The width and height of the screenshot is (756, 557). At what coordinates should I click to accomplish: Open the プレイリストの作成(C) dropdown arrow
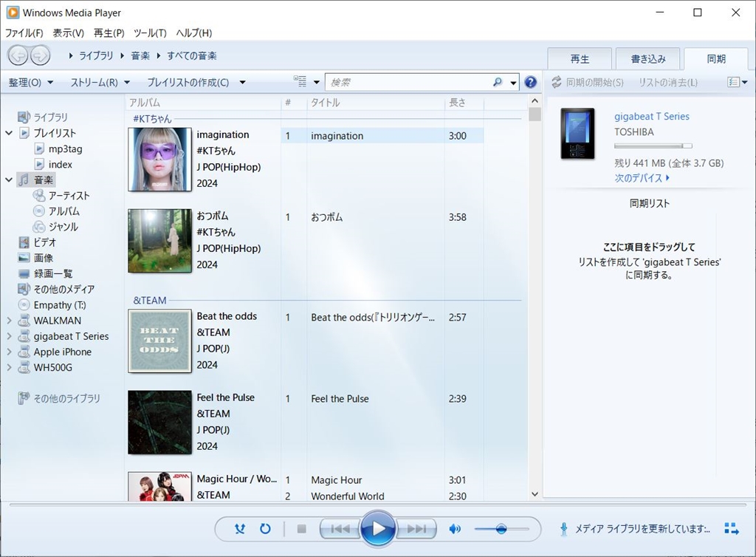point(242,83)
